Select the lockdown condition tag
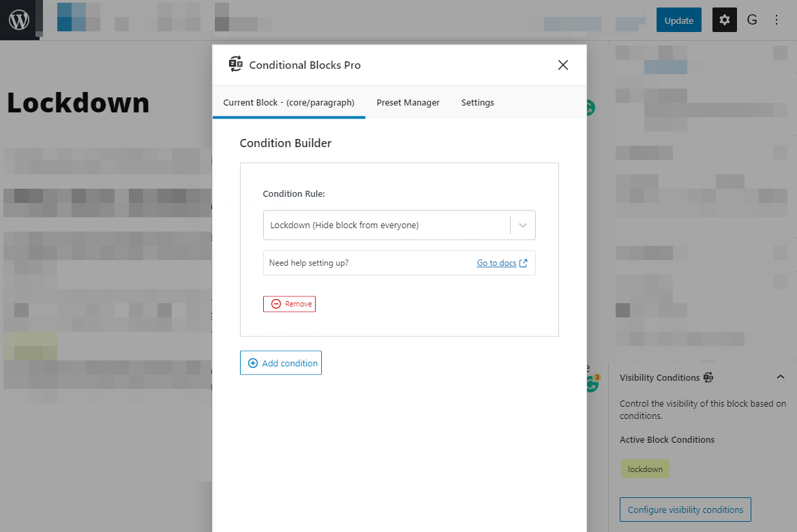Image resolution: width=797 pixels, height=532 pixels. click(x=644, y=468)
